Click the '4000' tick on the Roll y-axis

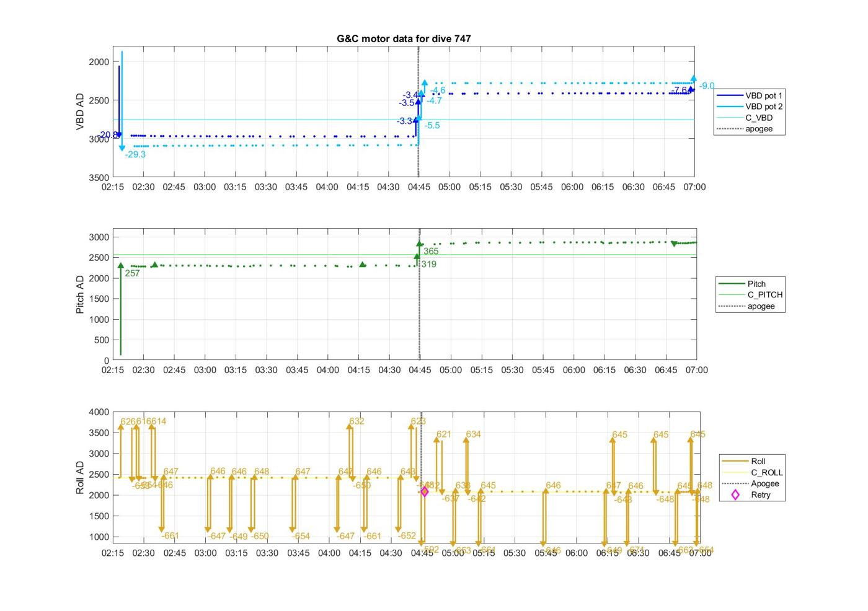99,412
